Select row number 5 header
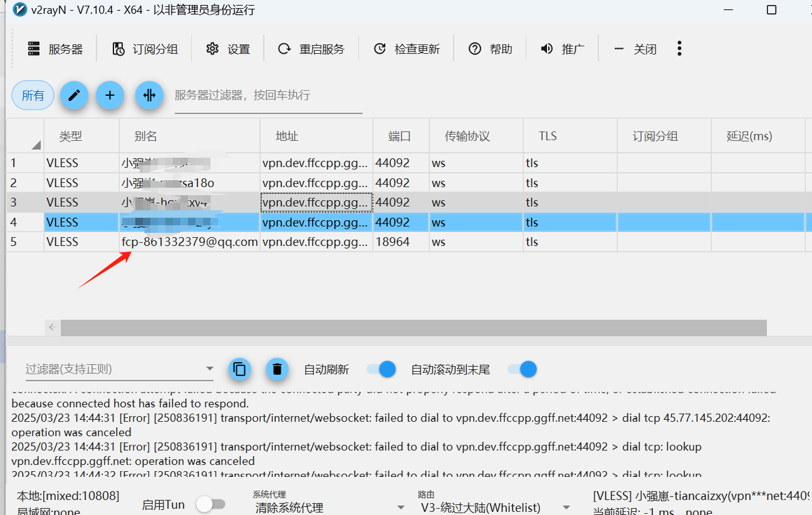This screenshot has height=515, width=812. click(x=25, y=242)
